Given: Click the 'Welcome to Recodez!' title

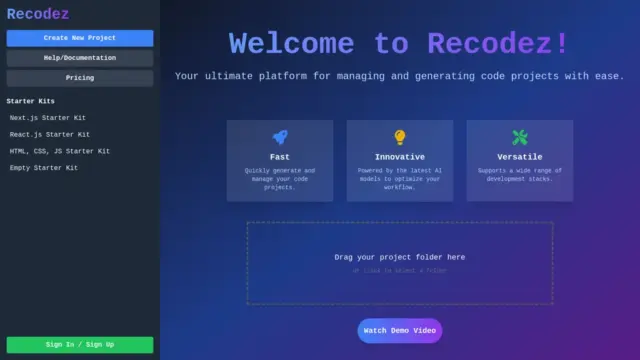Looking at the screenshot, I should (398, 44).
